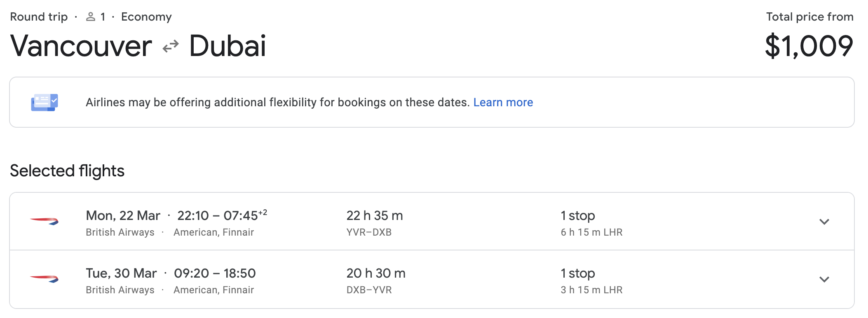This screenshot has height=318, width=868.
Task: Click the round-trip arrows between Vancouver and Dubai
Action: 171,46
